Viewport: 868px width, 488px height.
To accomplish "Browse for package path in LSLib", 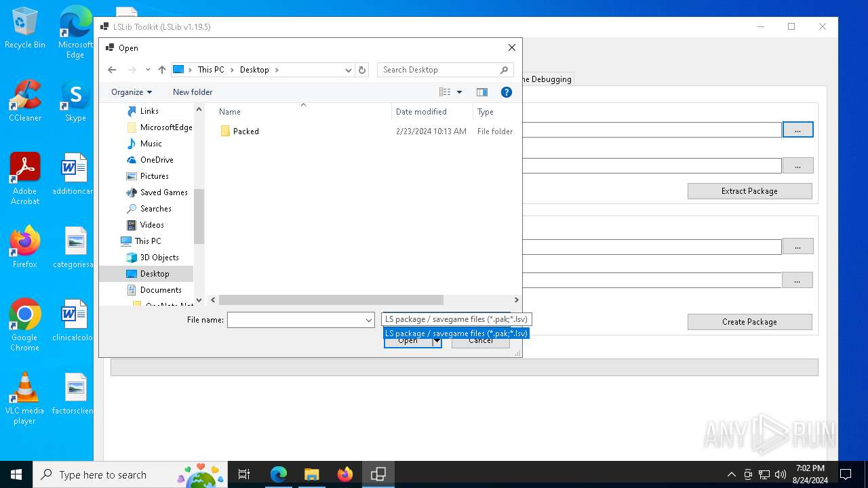I will 797,129.
